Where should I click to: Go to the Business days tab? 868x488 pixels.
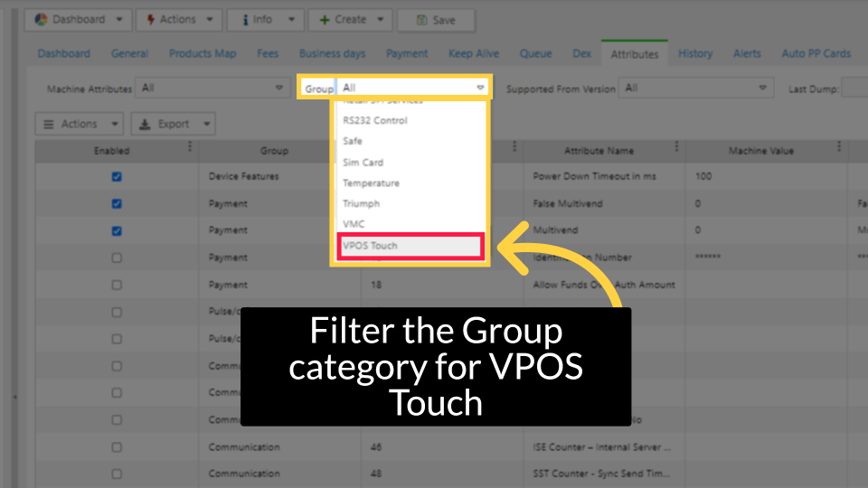(x=332, y=53)
